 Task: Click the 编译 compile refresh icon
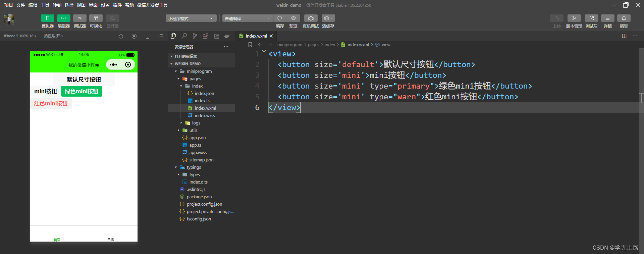(x=280, y=18)
